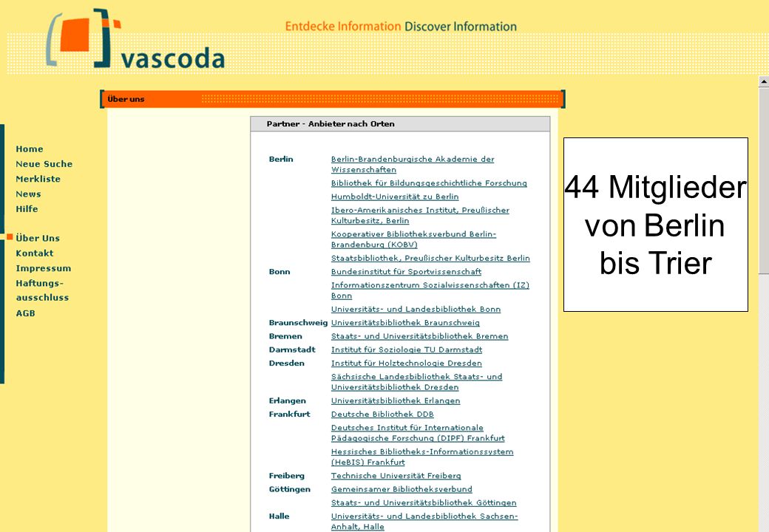Click the Darmstadt city label
The image size is (769, 532).
click(292, 349)
